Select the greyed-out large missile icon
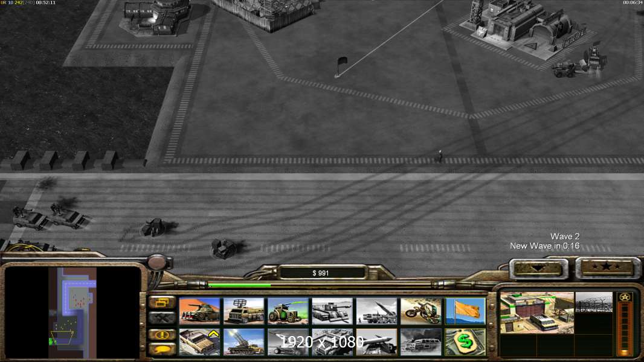Screen dimensions: 644x362 [376, 341]
